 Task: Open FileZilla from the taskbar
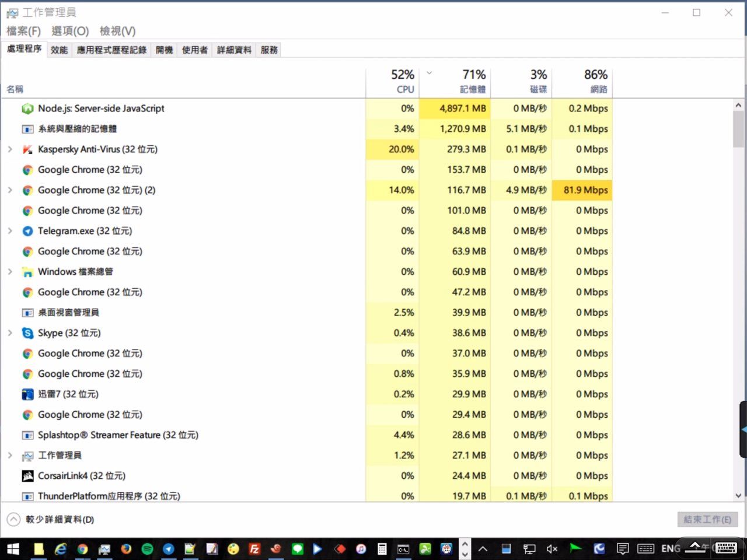(x=254, y=549)
